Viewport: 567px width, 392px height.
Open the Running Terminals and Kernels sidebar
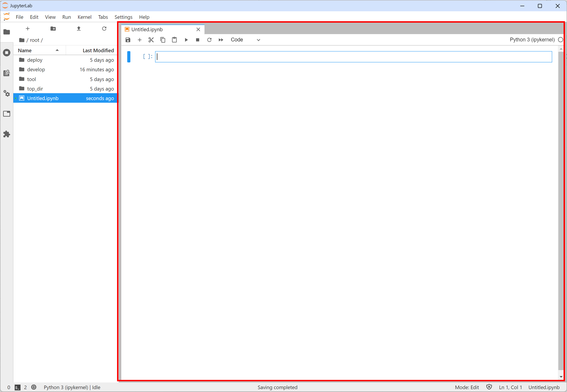click(7, 53)
